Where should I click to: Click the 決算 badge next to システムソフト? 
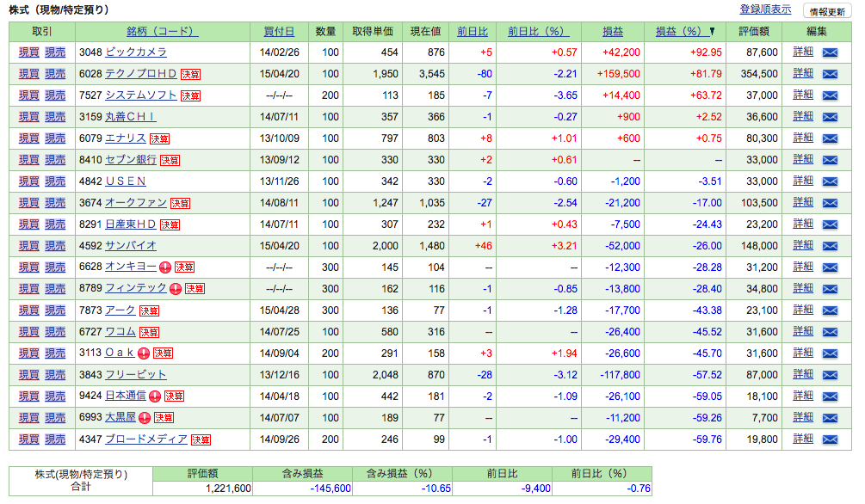tap(191, 96)
